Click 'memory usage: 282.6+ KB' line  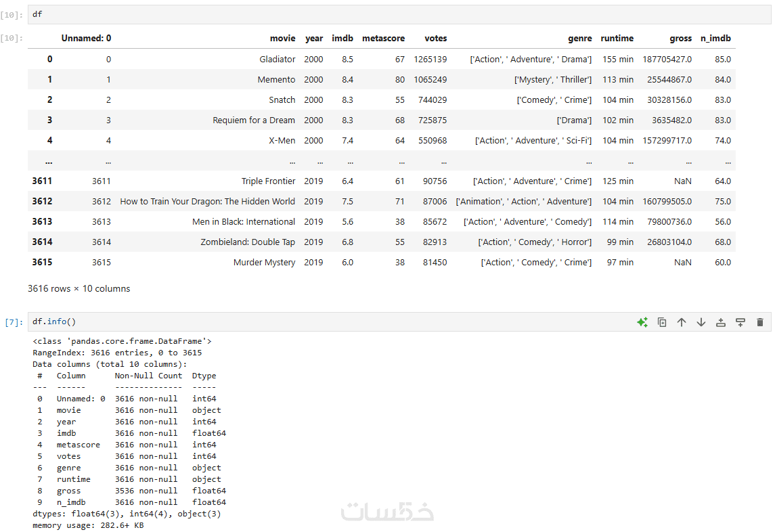coord(88,525)
